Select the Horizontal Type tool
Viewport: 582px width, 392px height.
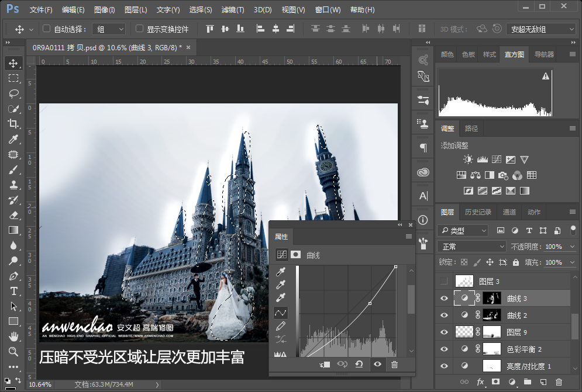tap(13, 291)
